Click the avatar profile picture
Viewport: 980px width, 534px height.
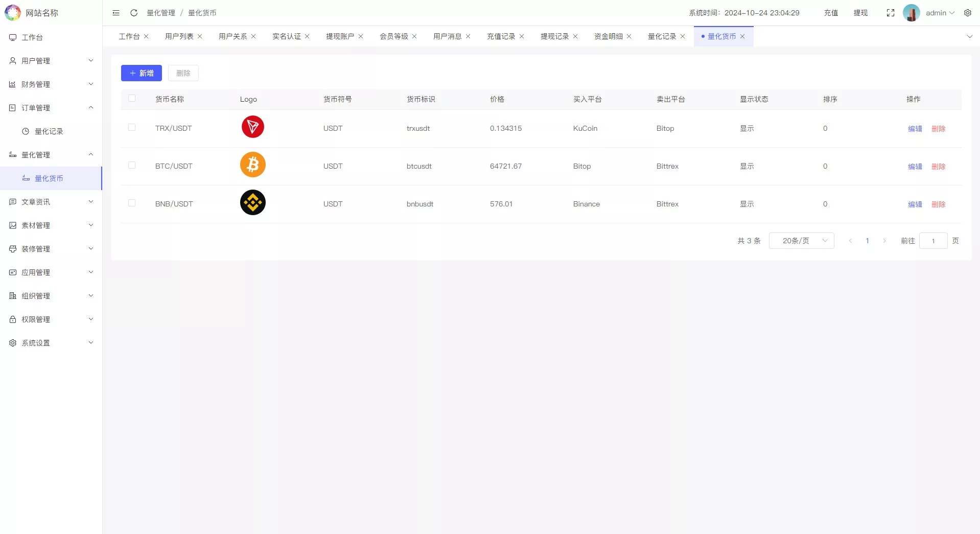(x=913, y=13)
